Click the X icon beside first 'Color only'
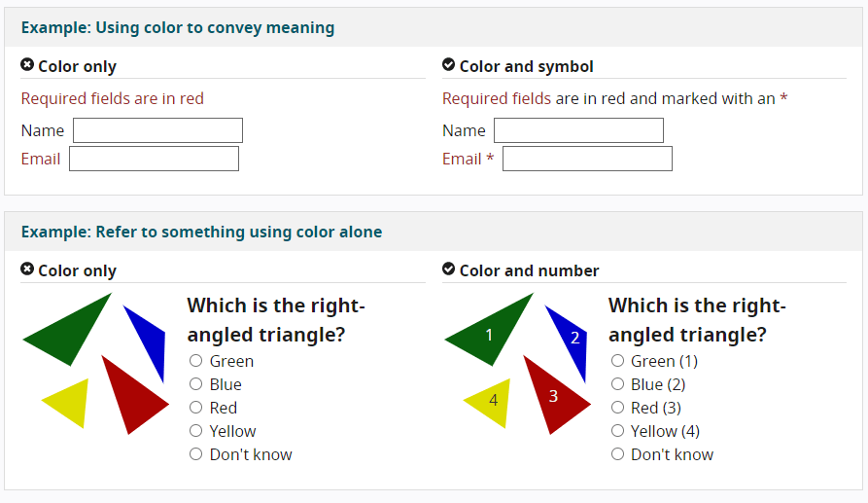The height and width of the screenshot is (503, 868). tap(27, 65)
